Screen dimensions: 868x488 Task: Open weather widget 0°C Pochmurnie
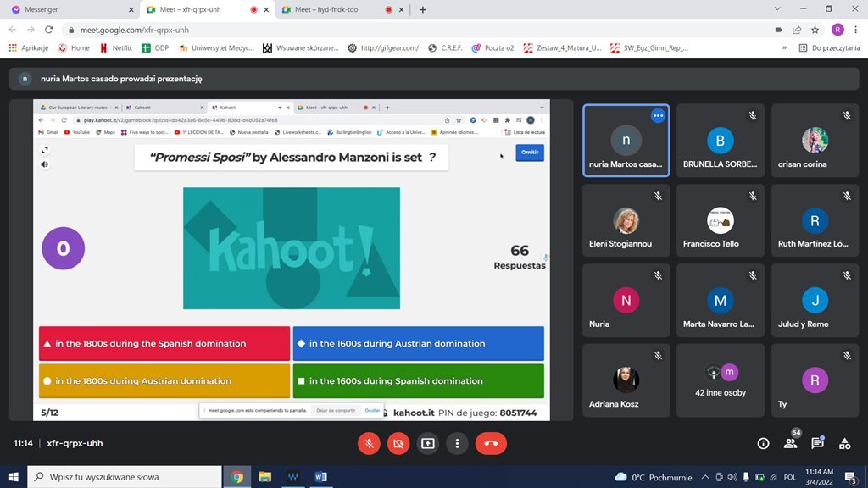[x=654, y=477]
